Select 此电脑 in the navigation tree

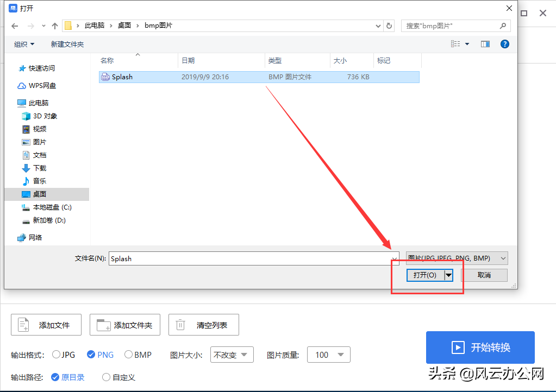click(x=33, y=103)
